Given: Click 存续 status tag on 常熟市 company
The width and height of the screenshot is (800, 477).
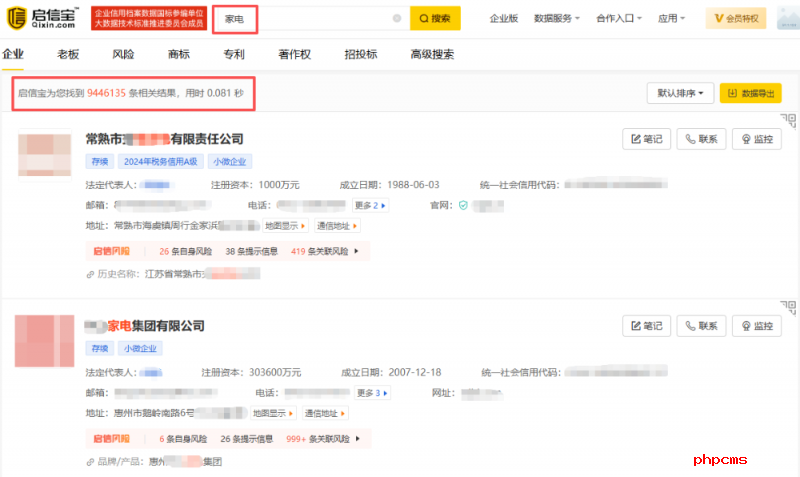Looking at the screenshot, I should pyautogui.click(x=99, y=162).
